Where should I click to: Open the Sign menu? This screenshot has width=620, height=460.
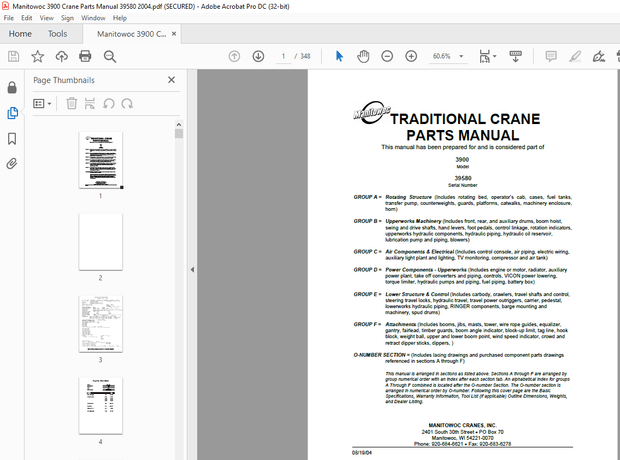click(x=67, y=18)
